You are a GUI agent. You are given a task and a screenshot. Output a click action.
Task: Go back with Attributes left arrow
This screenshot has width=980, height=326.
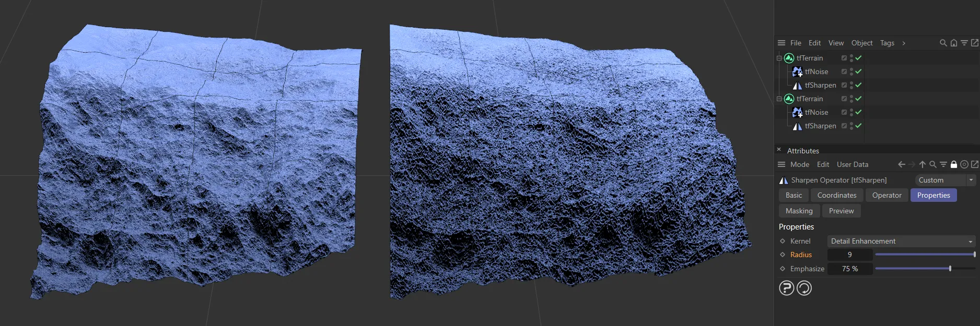tap(902, 164)
